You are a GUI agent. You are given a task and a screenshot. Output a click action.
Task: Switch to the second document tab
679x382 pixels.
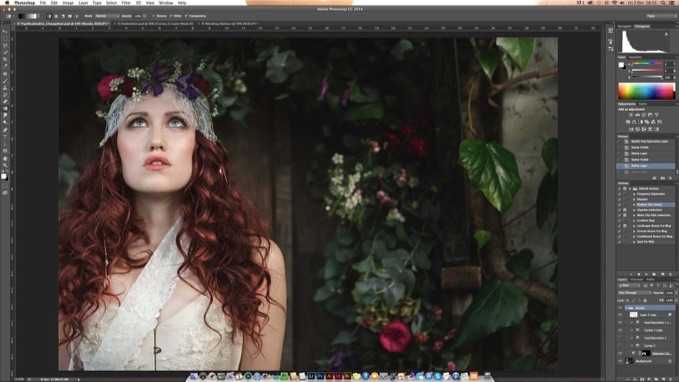(155, 24)
